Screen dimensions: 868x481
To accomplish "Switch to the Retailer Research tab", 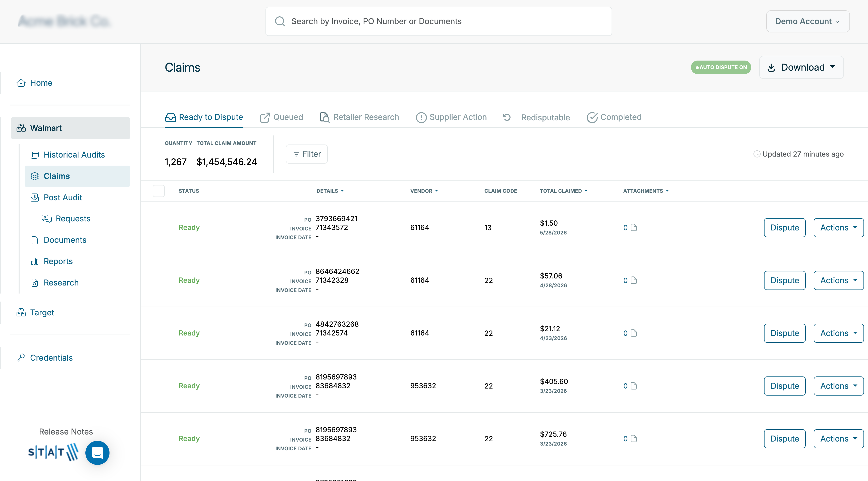I will pyautogui.click(x=359, y=117).
